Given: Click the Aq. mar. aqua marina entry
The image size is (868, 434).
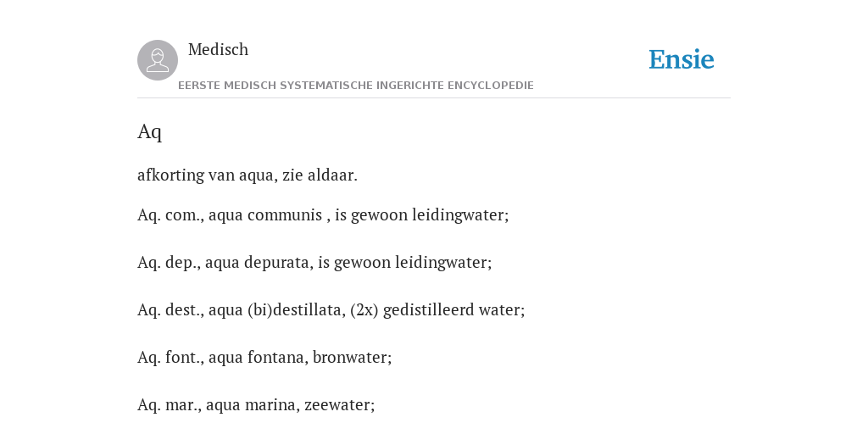Looking at the screenshot, I should 256,404.
